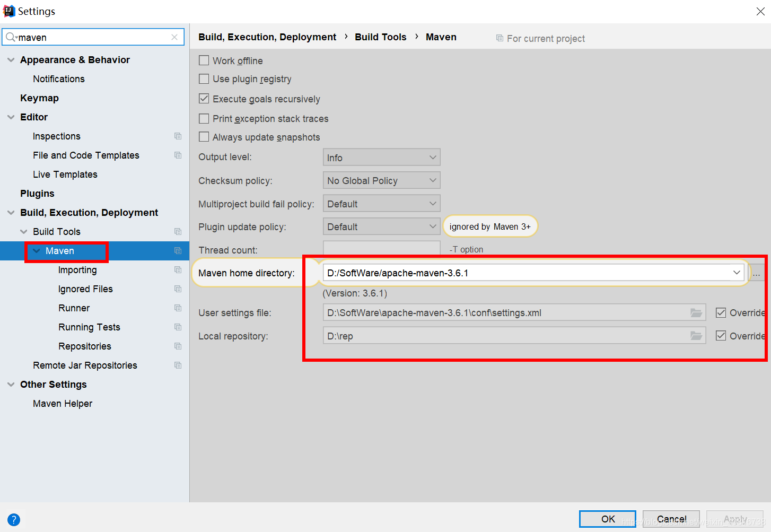Open Plugins settings page
The width and height of the screenshot is (771, 532).
click(37, 194)
